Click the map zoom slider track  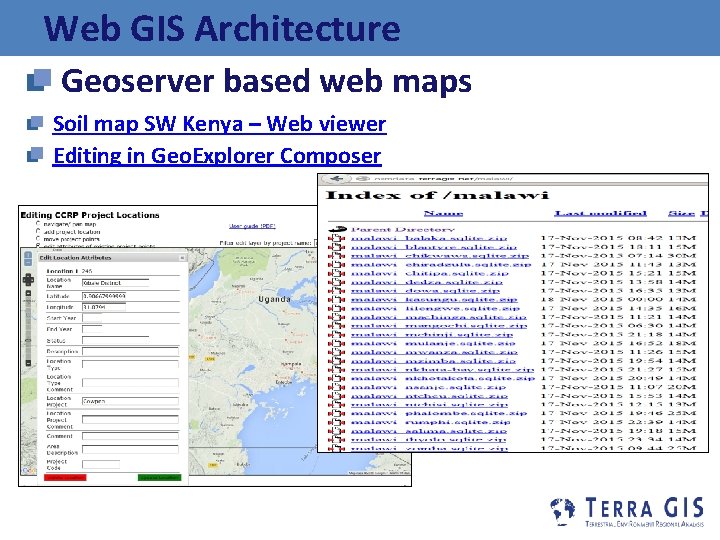pyautogui.click(x=28, y=328)
